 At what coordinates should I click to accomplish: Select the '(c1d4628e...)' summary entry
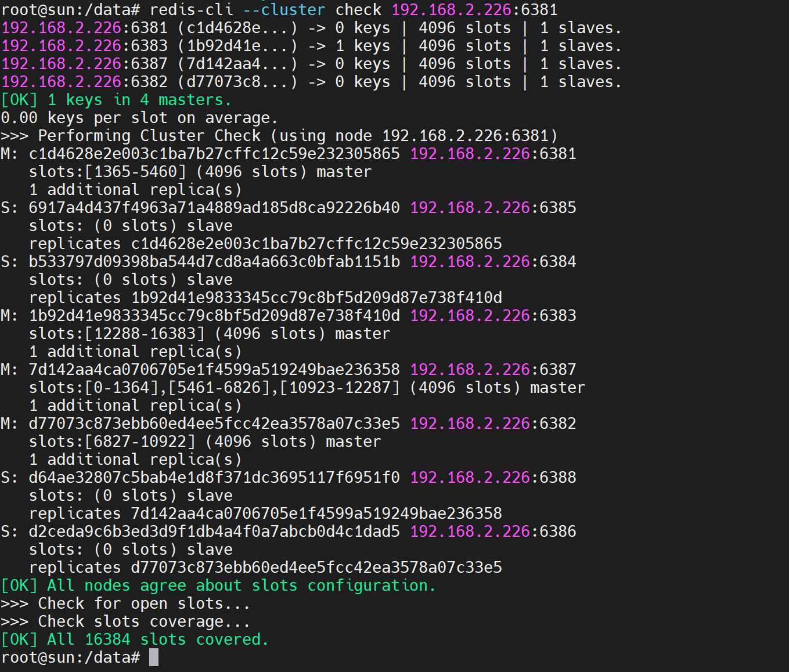point(237,28)
